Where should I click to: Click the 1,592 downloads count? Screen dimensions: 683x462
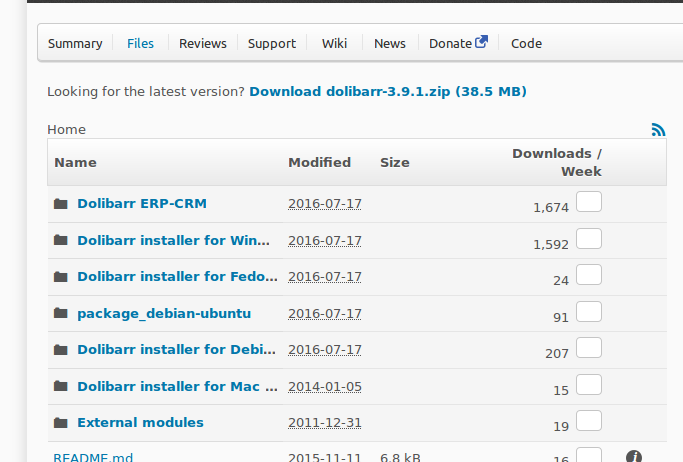click(551, 245)
